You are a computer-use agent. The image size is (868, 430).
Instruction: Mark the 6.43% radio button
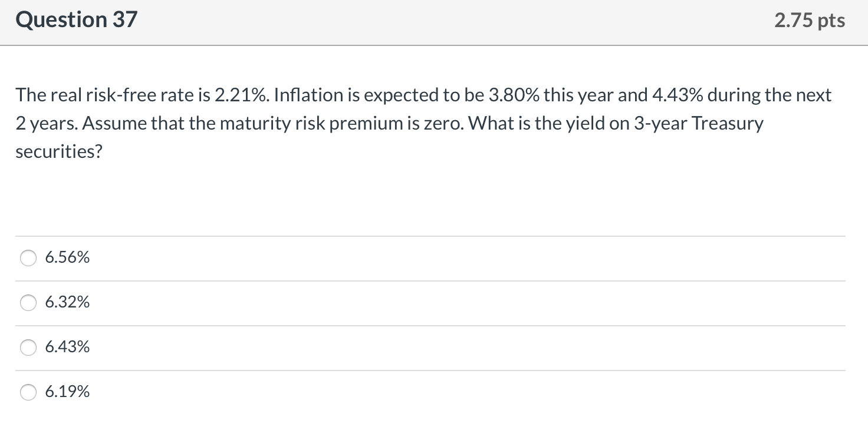[28, 348]
